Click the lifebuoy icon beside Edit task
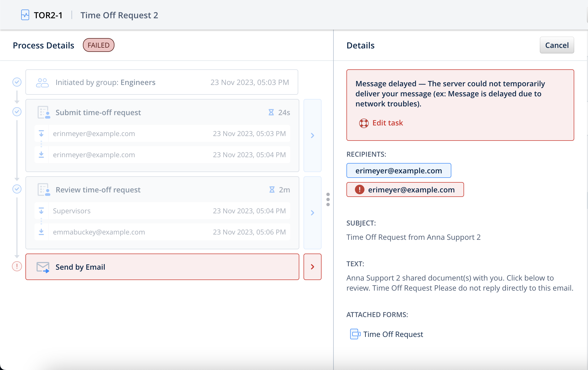 (x=364, y=123)
